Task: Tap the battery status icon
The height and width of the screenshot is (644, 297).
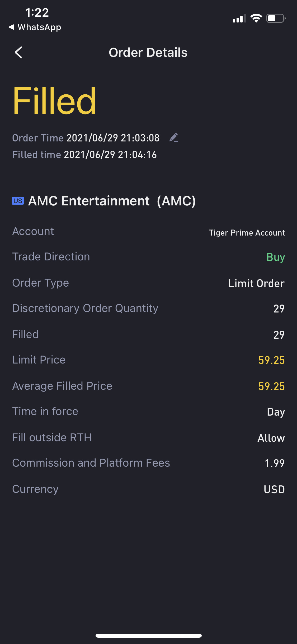Action: 276,18
